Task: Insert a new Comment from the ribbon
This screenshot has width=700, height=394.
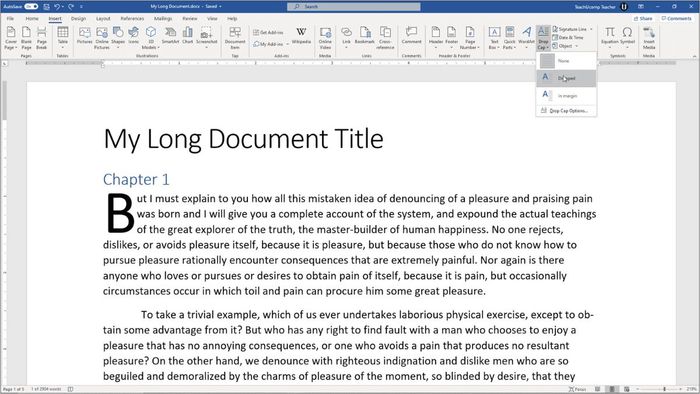Action: point(411,36)
